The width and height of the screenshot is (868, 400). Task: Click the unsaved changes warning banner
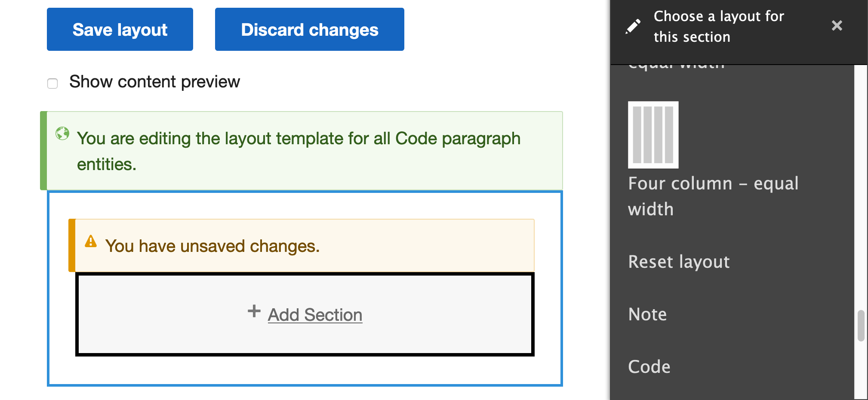coord(301,245)
